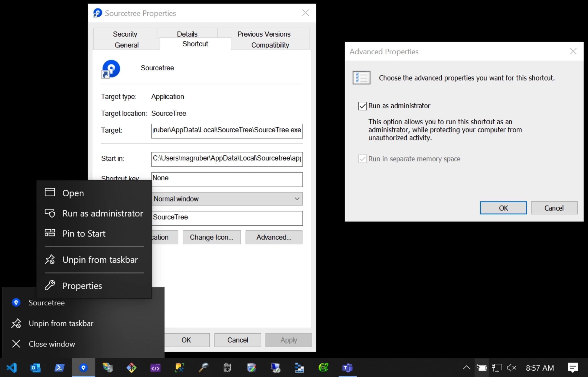The height and width of the screenshot is (377, 588).
Task: Open the notepad clipboard taskbar icon
Action: pos(227,367)
